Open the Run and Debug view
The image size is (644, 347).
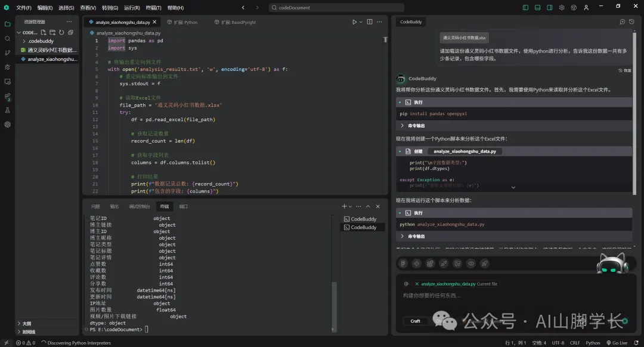tap(7, 67)
